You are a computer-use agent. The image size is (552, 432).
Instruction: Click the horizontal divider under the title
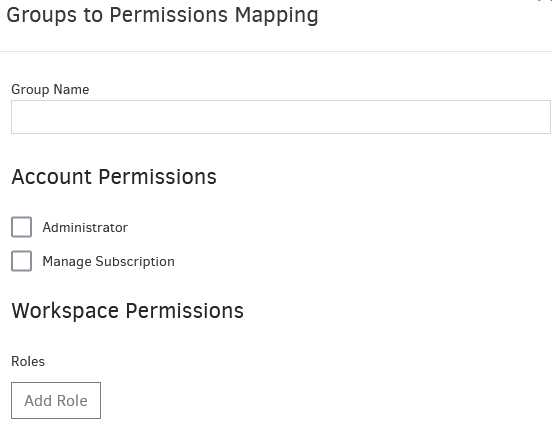(x=276, y=51)
